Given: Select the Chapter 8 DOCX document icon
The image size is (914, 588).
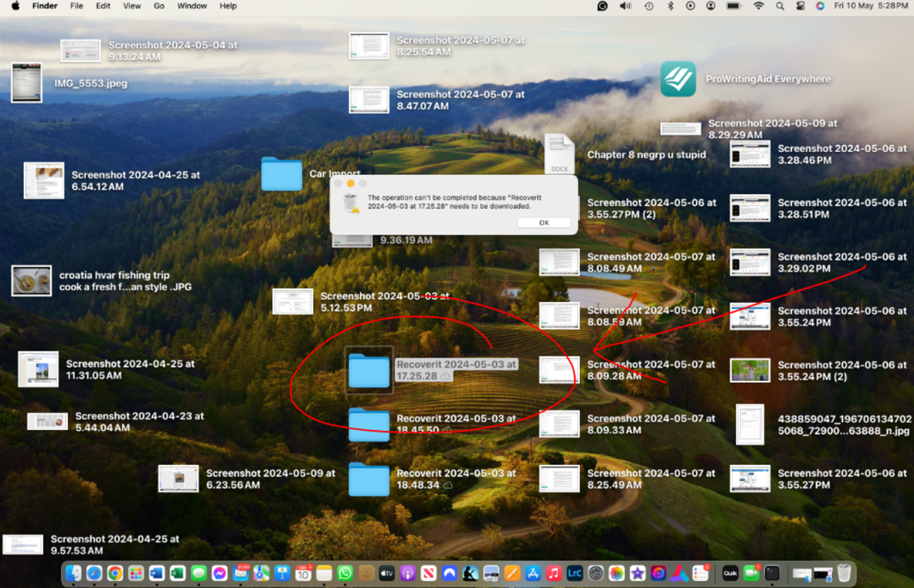Looking at the screenshot, I should pos(559,153).
